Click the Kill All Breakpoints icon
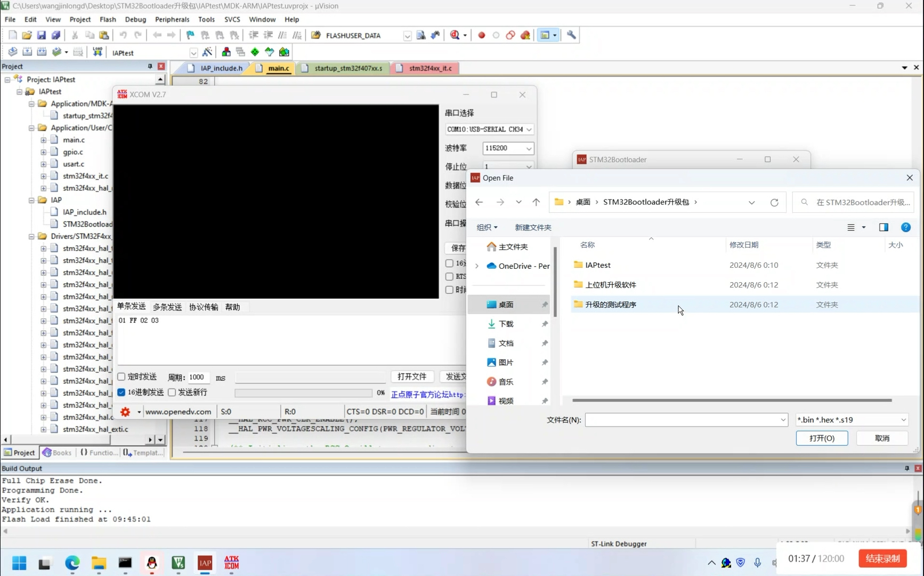Viewport: 924px width, 576px height. [x=524, y=35]
